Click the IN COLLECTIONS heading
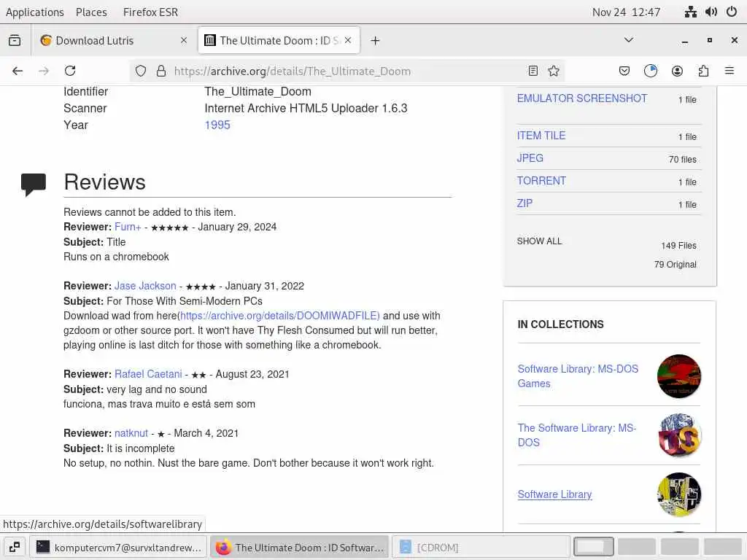 tap(560, 324)
